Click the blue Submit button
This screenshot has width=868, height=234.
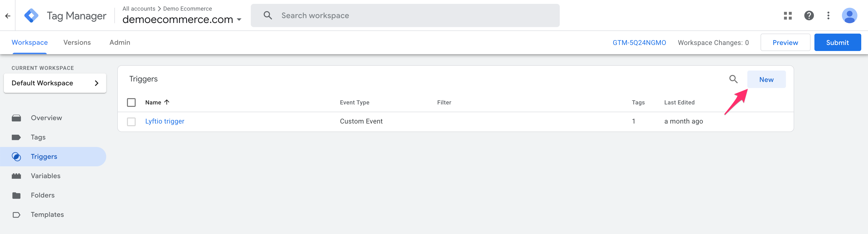click(837, 43)
